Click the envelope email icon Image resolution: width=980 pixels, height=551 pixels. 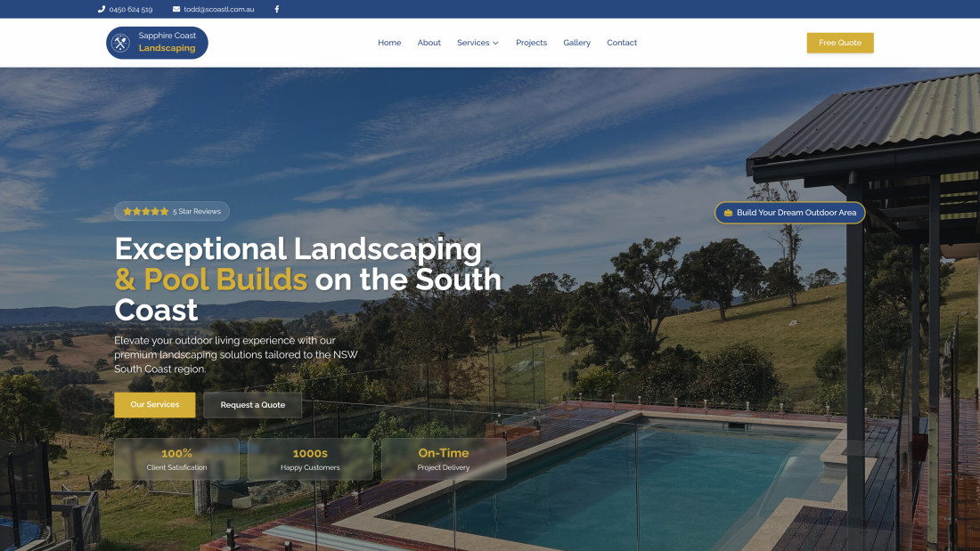176,10
